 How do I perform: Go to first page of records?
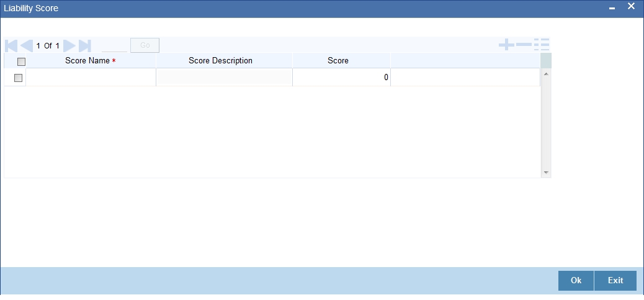tap(11, 45)
